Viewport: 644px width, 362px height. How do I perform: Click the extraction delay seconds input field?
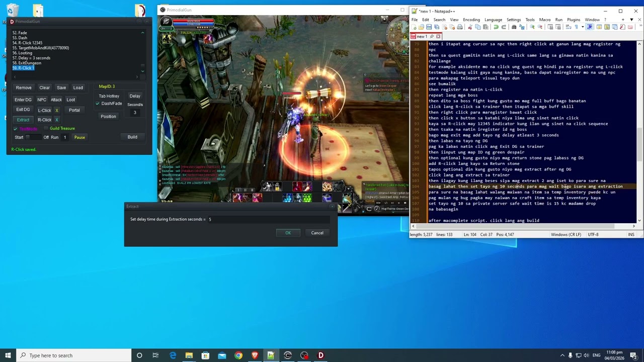(x=268, y=219)
